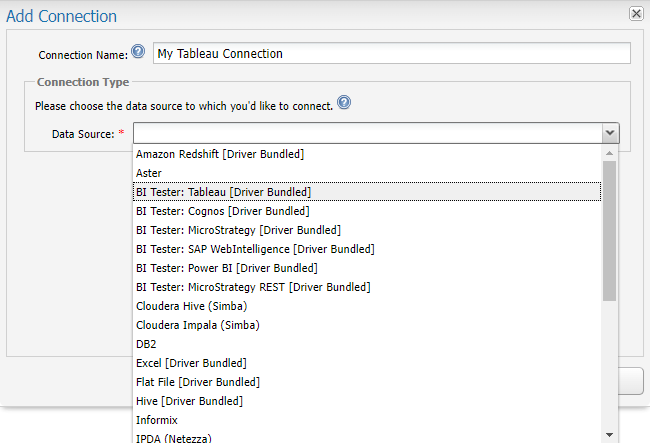Click the Connection Type group label
The height and width of the screenshot is (443, 650).
coord(83,82)
